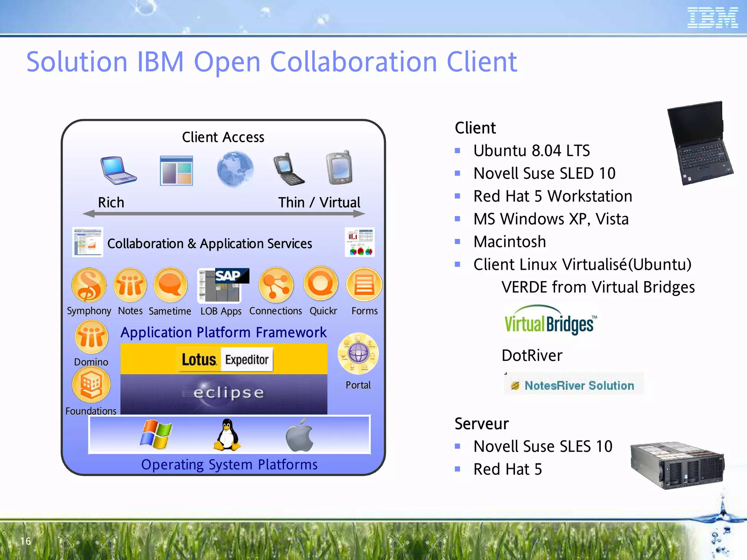The height and width of the screenshot is (560, 747).
Task: Click the Portal globe wheel icon
Action: point(358,354)
